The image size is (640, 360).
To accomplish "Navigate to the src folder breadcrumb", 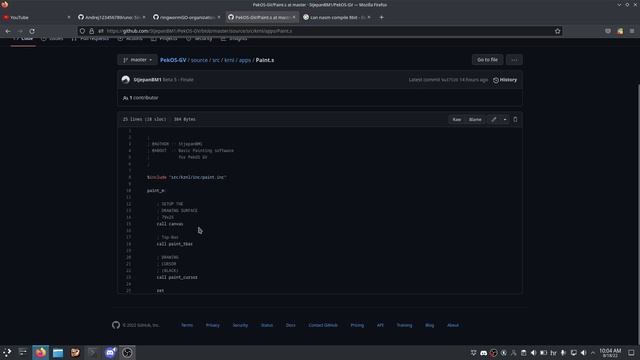I will pos(216,60).
